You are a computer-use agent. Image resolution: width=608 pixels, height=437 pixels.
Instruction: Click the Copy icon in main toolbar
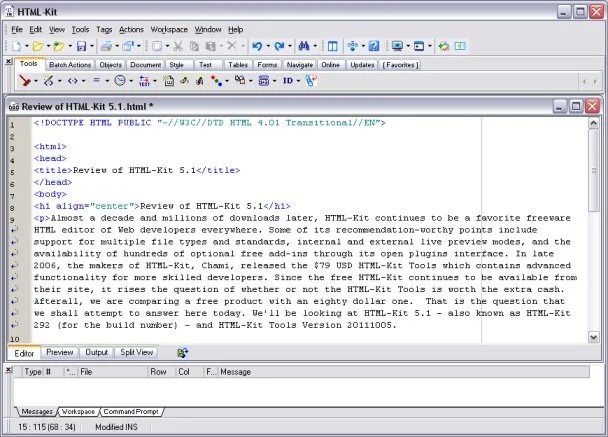(194, 46)
